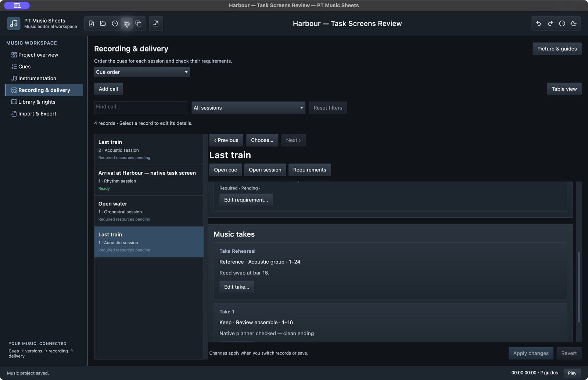Select the Arrival at Harbour record
Viewport: 588px width, 380px height.
click(149, 180)
